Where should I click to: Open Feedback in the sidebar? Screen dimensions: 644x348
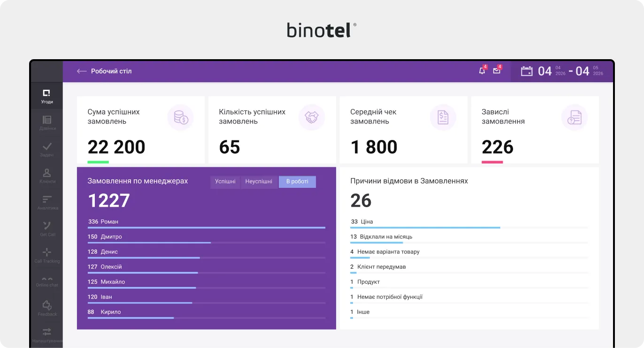point(47,309)
